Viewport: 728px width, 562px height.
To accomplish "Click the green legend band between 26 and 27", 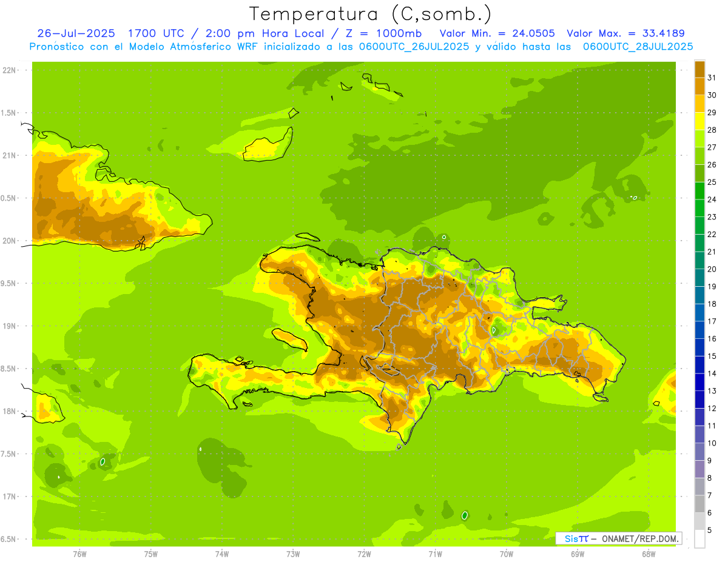I will tap(699, 156).
